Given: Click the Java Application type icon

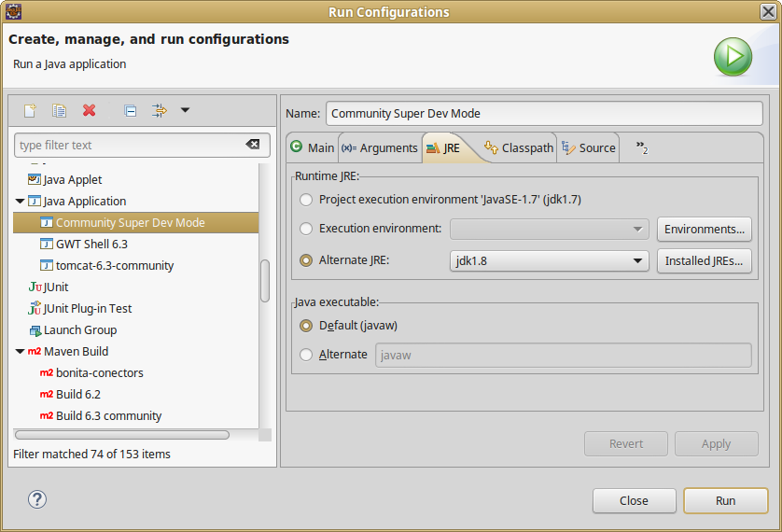Looking at the screenshot, I should [x=35, y=201].
